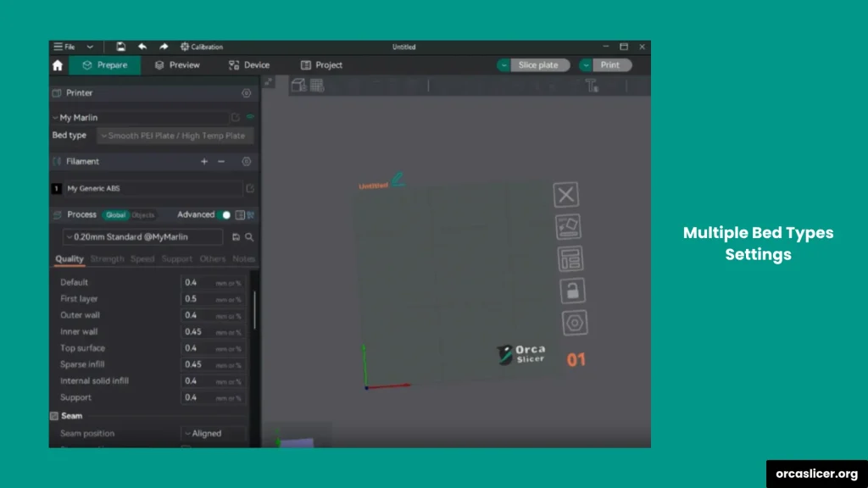Switch to the Preview tab

click(x=177, y=65)
